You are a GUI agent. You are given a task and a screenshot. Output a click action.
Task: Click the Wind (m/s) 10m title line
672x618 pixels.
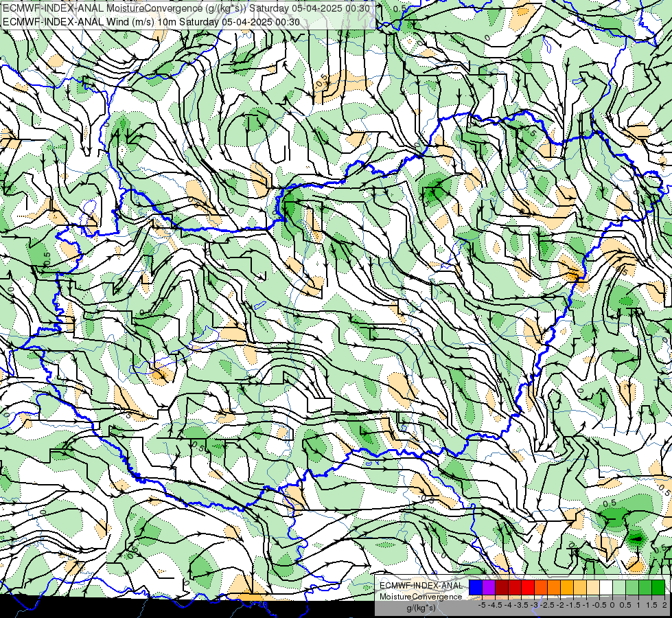[151, 21]
